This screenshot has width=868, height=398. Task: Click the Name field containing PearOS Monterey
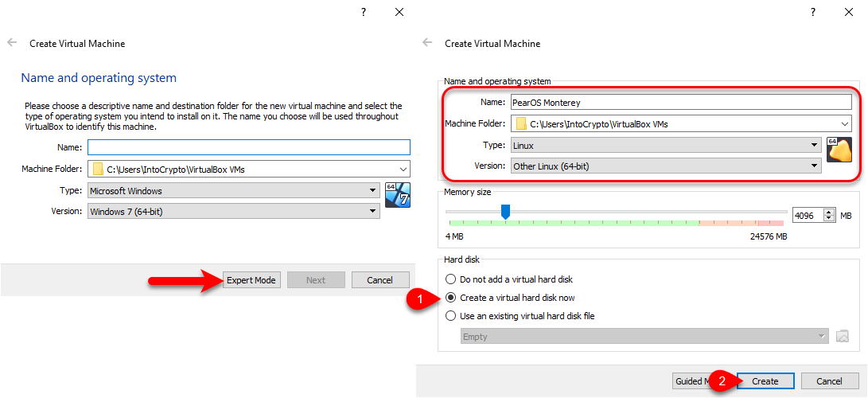pyautogui.click(x=681, y=103)
